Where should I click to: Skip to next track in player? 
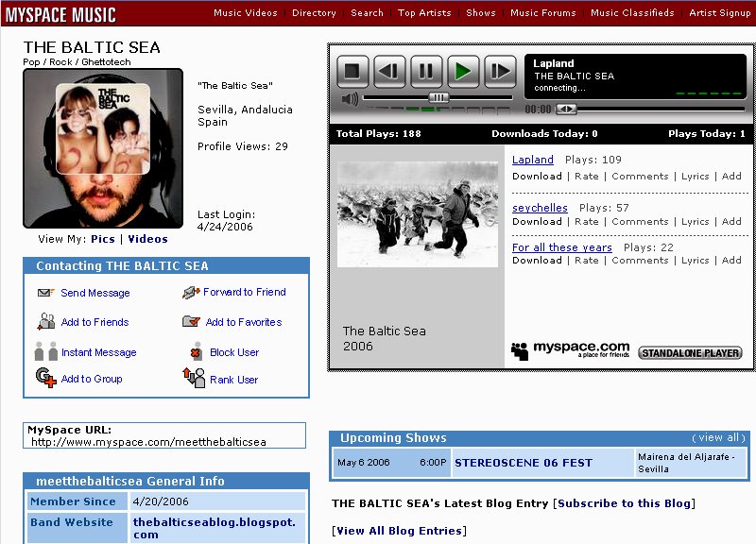pyautogui.click(x=500, y=72)
